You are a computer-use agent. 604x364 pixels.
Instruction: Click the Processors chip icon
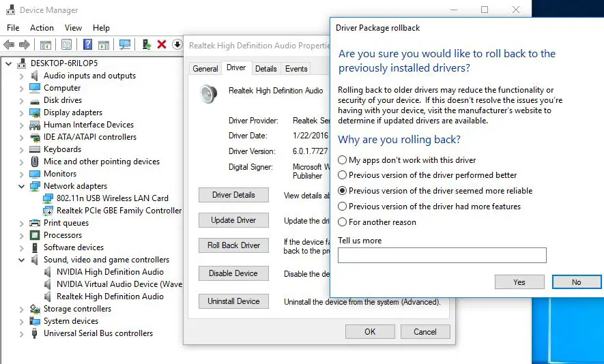[x=35, y=235]
